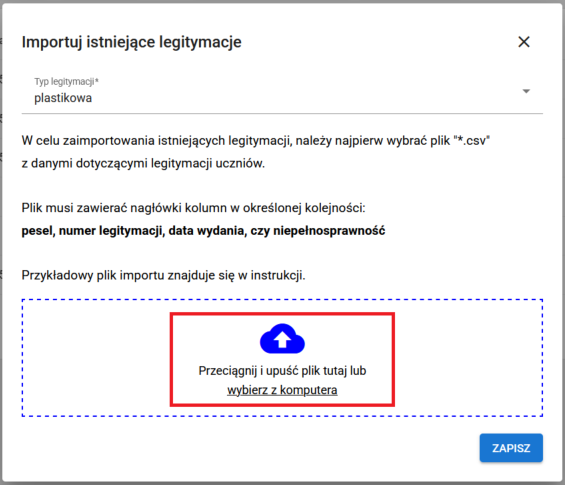Open wybierz z komputera link

coord(282,390)
